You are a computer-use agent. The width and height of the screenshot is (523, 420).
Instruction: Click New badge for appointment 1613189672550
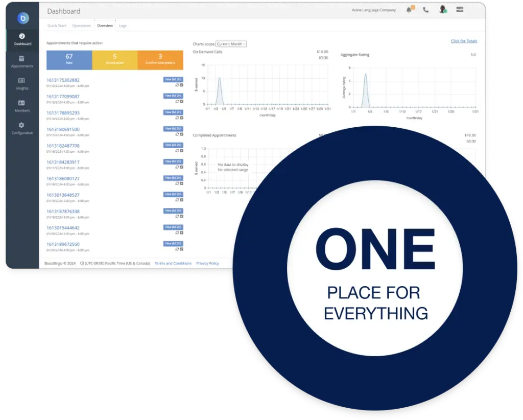[173, 244]
